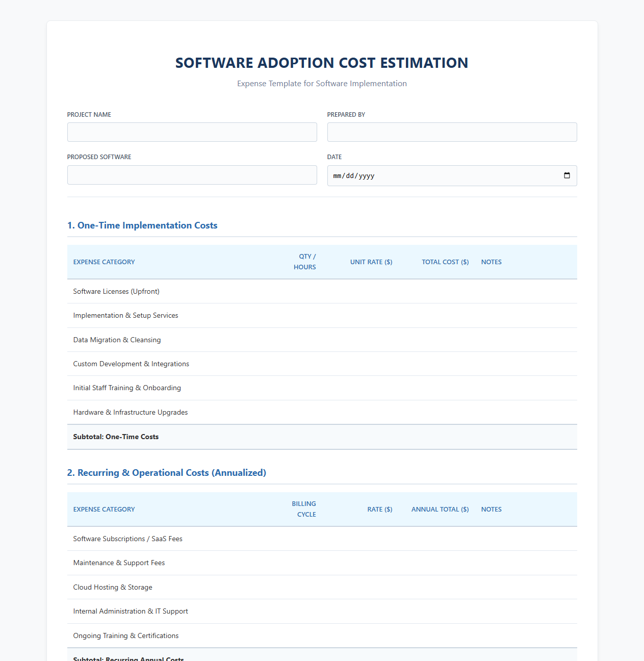Select the Data Migration & Cleansing row
This screenshot has height=661, width=644.
(322, 340)
